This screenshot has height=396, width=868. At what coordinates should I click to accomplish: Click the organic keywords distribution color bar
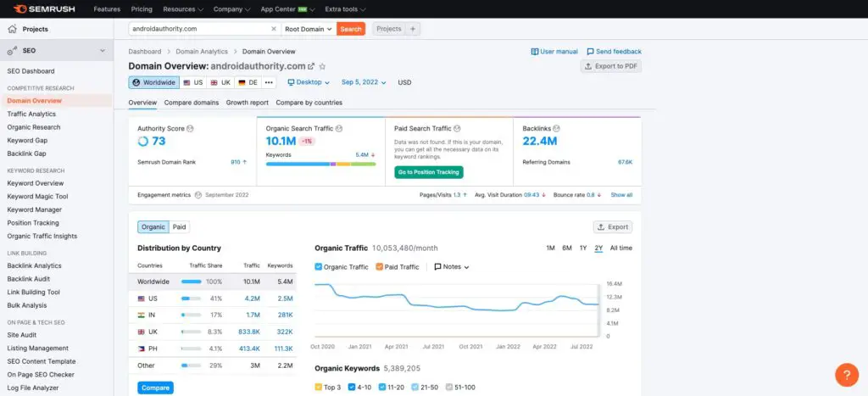coord(320,164)
